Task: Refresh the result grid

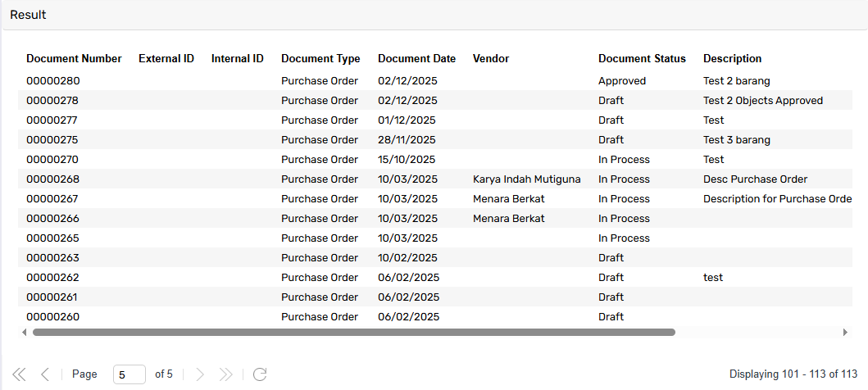Action: [x=260, y=374]
